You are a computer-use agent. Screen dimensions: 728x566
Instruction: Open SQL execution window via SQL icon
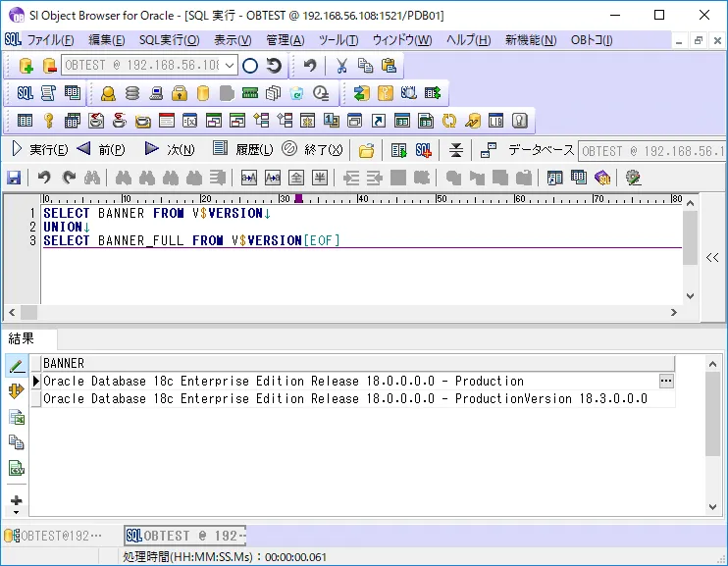pos(26,93)
